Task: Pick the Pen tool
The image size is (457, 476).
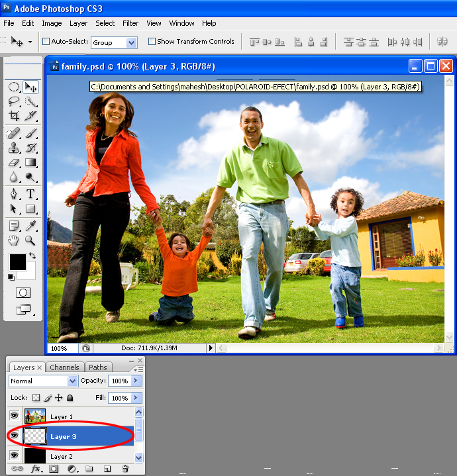Action: (x=14, y=194)
